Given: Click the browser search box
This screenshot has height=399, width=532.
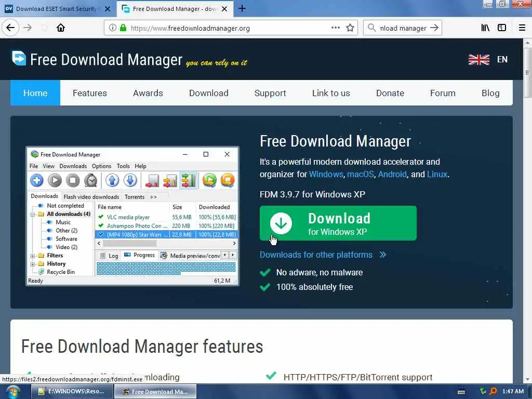Looking at the screenshot, I should pos(403,28).
